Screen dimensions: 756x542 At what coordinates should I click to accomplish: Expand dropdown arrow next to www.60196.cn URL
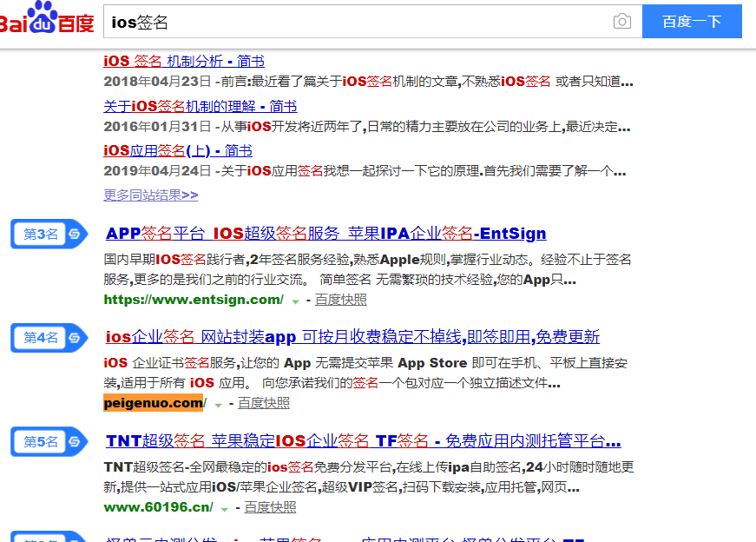(225, 509)
